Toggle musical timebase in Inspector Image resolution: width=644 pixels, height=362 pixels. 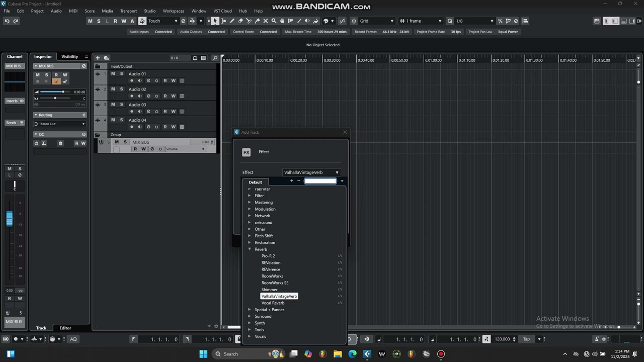(x=56, y=81)
